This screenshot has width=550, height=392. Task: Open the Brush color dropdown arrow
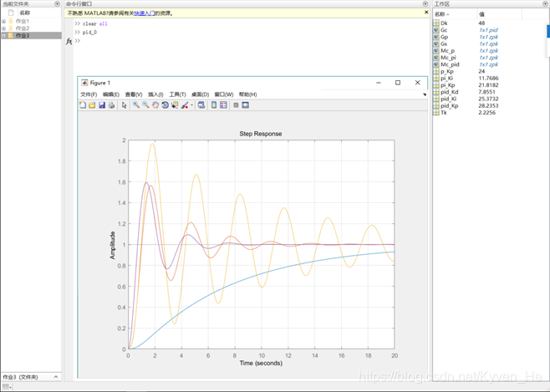pyautogui.click(x=191, y=104)
